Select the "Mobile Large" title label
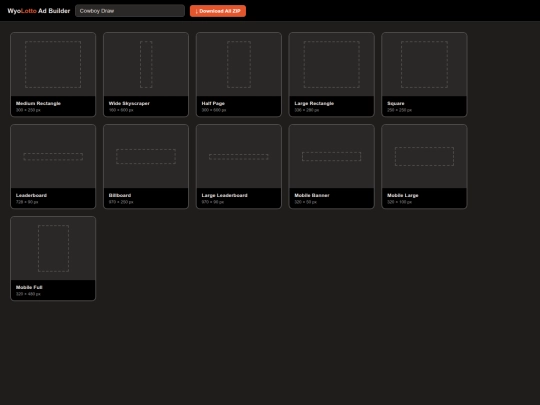The width and height of the screenshot is (540, 405). [x=403, y=195]
